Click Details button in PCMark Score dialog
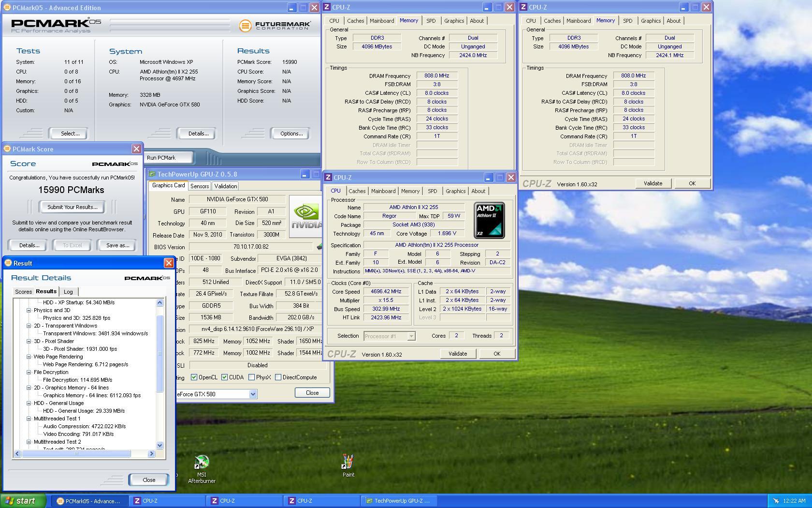 pyautogui.click(x=29, y=245)
